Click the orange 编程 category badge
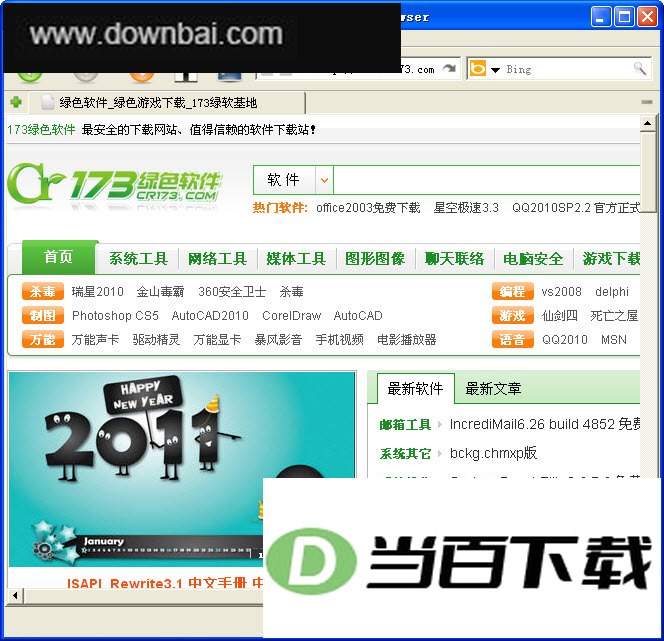 click(512, 291)
